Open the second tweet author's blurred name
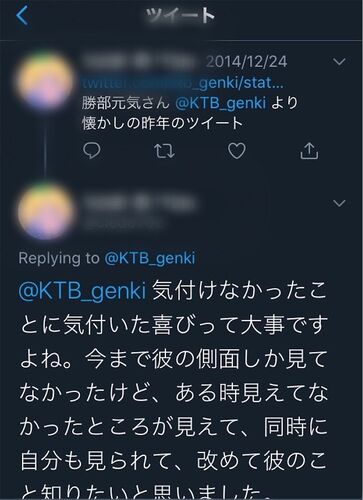The height and width of the screenshot is (500, 363). coord(139,203)
